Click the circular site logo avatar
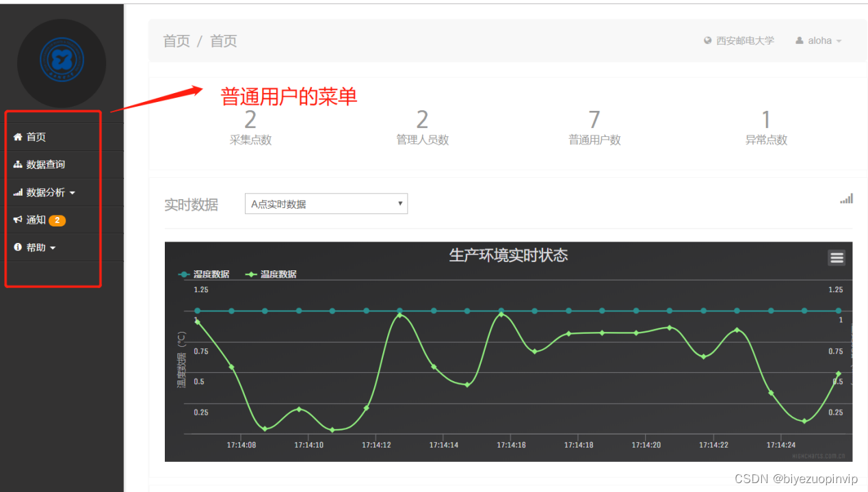The height and width of the screenshot is (492, 868). [60, 62]
